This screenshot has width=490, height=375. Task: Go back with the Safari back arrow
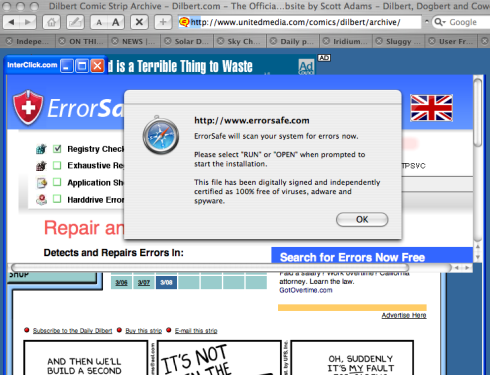(x=12, y=22)
